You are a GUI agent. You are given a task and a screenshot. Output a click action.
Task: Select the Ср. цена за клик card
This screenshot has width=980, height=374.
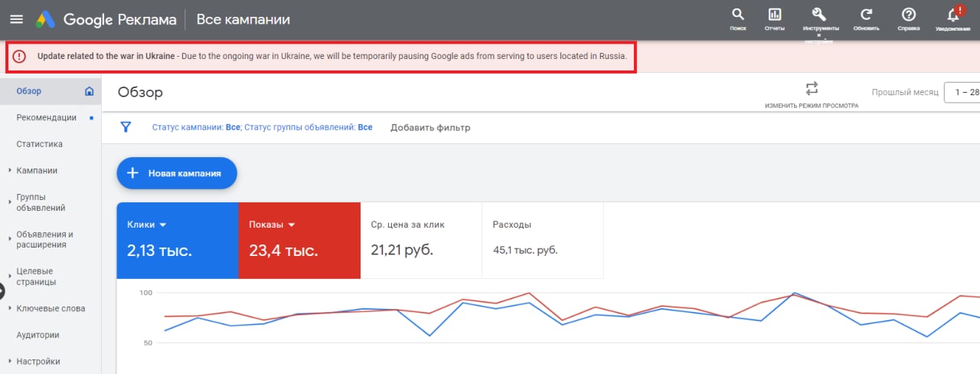click(x=421, y=241)
